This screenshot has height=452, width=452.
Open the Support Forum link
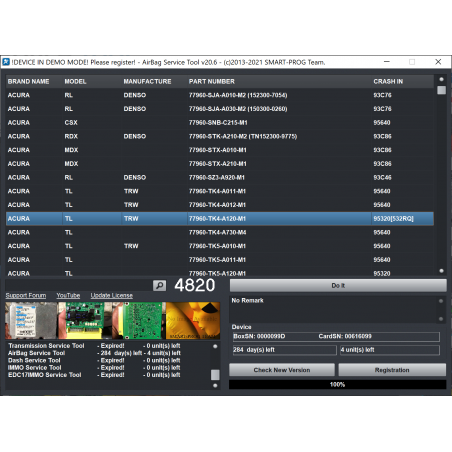[26, 296]
